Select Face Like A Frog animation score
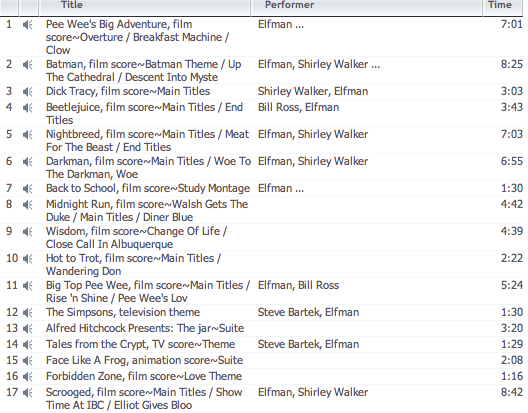 (144, 360)
